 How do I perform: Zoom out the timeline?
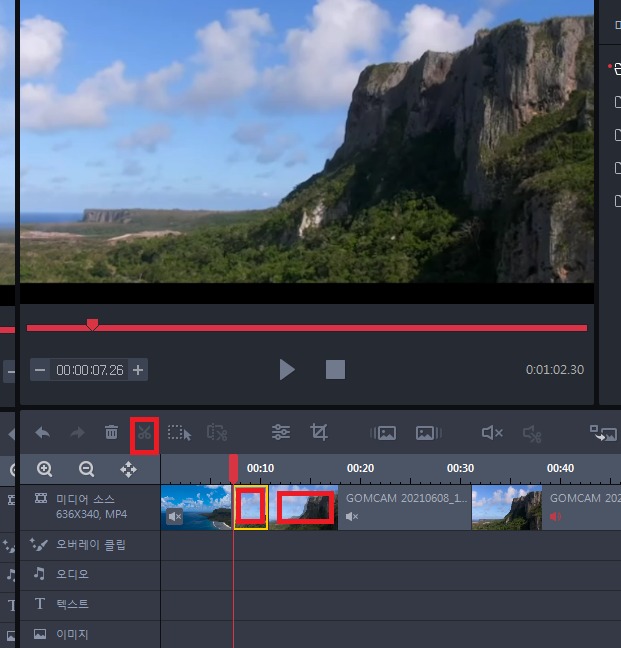pos(86,469)
